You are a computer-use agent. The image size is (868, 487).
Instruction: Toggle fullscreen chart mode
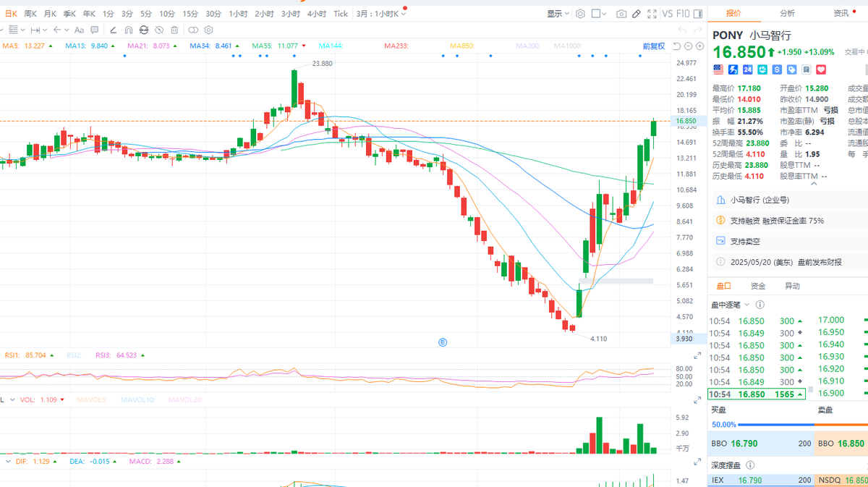pos(652,14)
